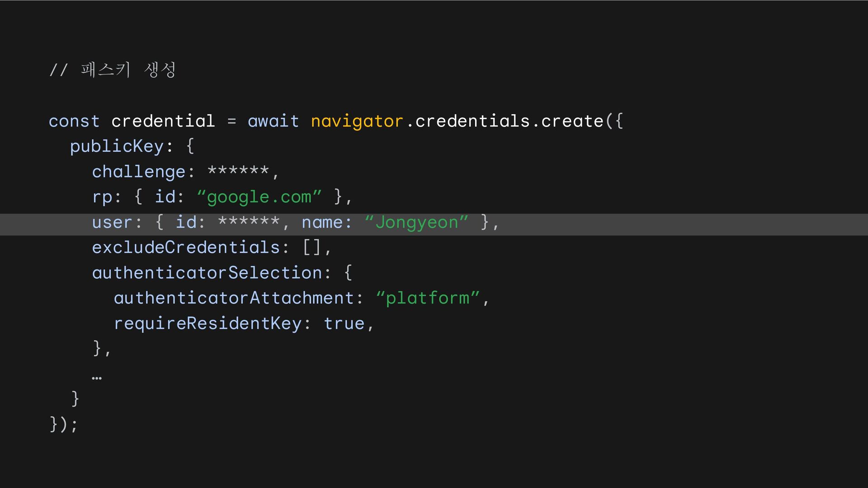The image size is (868, 488).
Task: Click the highlighted user property
Action: coord(112,223)
